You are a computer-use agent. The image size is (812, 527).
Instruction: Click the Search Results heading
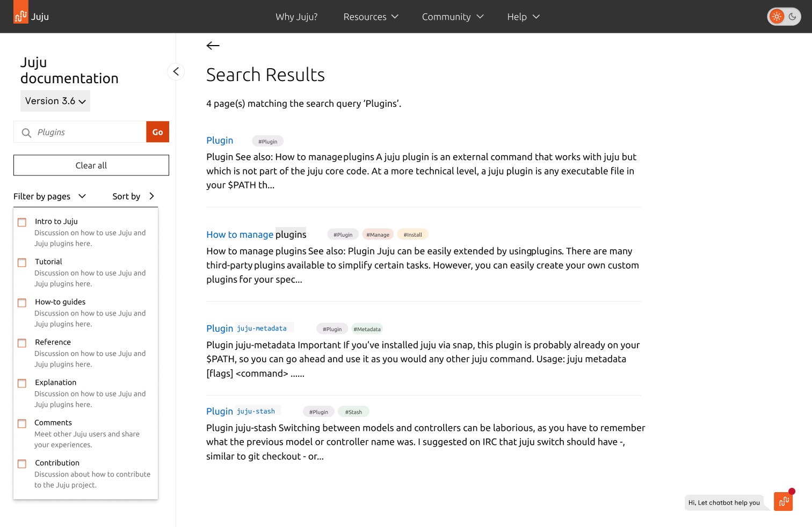point(265,75)
